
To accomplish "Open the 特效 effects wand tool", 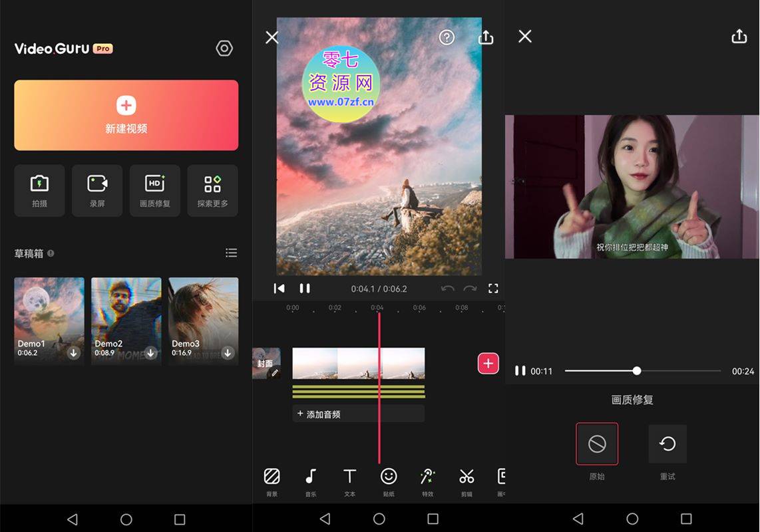I will click(x=427, y=480).
